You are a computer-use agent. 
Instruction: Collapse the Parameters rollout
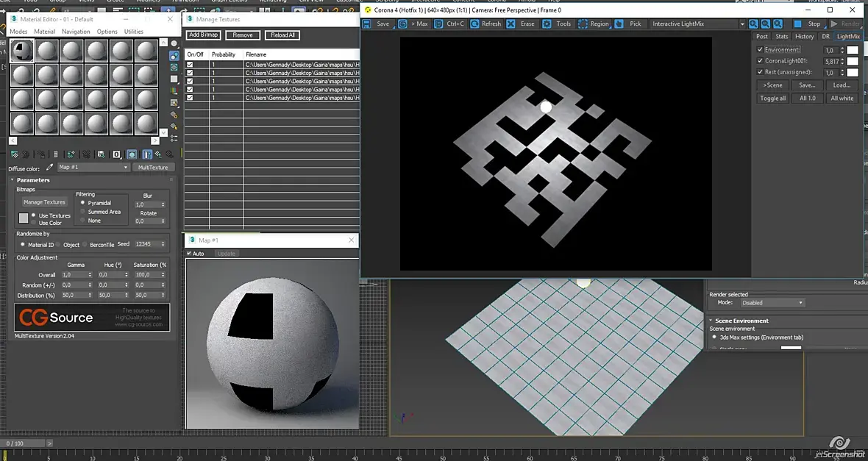(x=33, y=180)
